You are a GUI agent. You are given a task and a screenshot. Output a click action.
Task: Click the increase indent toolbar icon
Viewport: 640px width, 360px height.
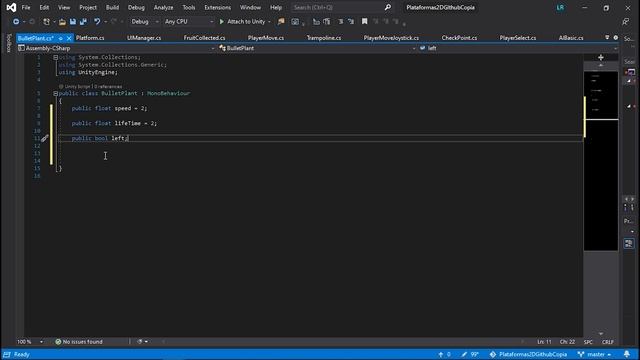coord(327,22)
